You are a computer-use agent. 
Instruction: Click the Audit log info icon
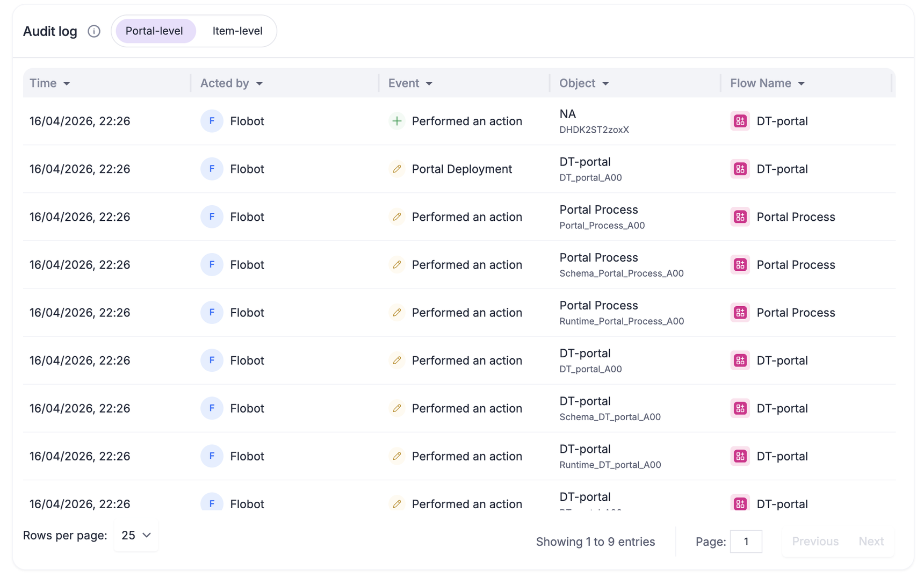pos(94,31)
